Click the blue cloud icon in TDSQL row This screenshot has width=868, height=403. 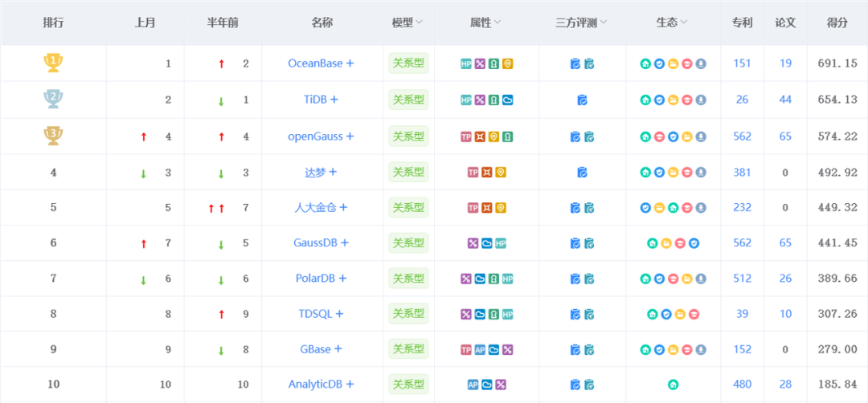(x=480, y=315)
